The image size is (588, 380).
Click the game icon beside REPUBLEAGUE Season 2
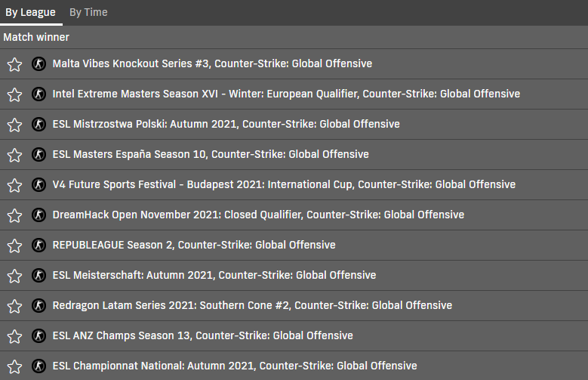38,246
